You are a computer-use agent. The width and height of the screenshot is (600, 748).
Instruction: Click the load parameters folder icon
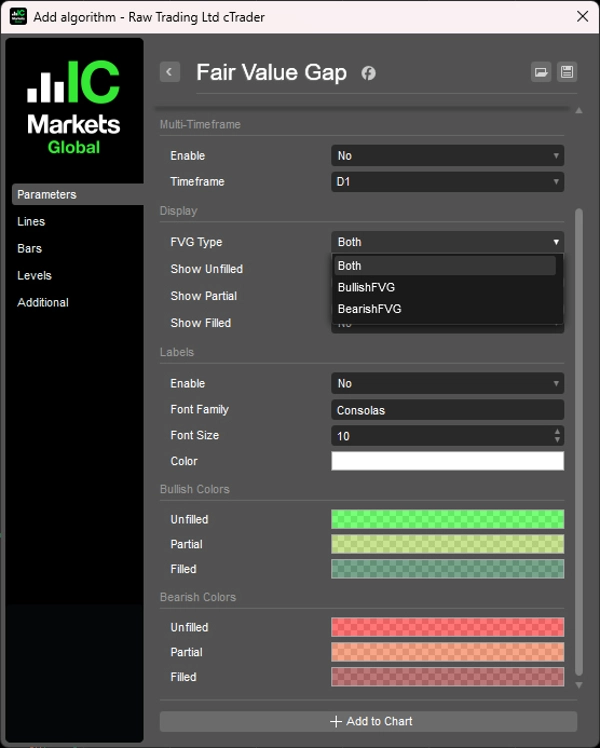(541, 72)
